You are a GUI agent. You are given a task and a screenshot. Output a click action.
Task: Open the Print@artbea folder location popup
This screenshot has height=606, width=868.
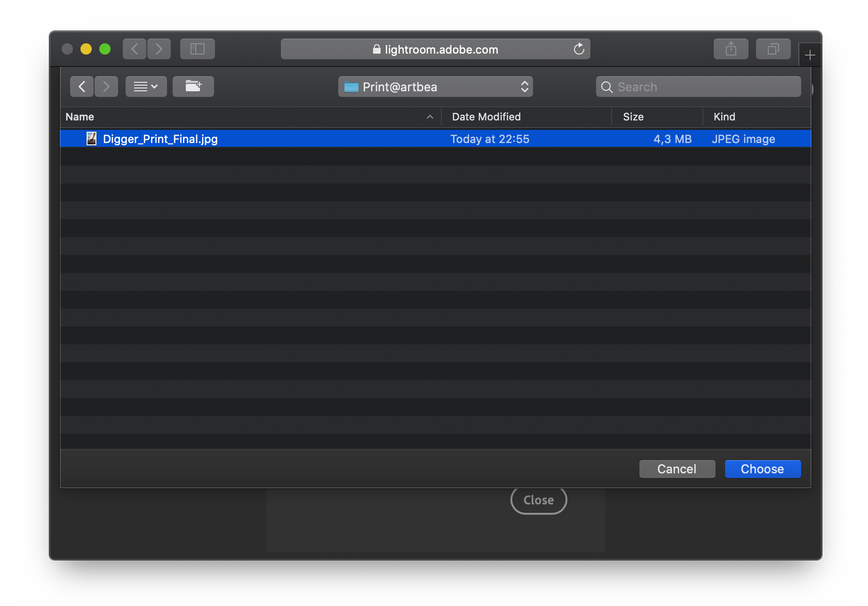(x=436, y=87)
